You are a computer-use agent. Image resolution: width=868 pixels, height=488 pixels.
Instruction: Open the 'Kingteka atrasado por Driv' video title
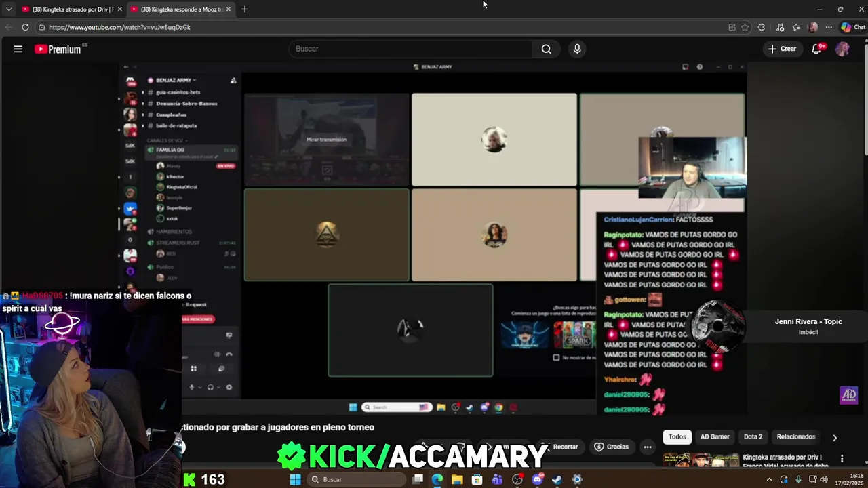782,461
